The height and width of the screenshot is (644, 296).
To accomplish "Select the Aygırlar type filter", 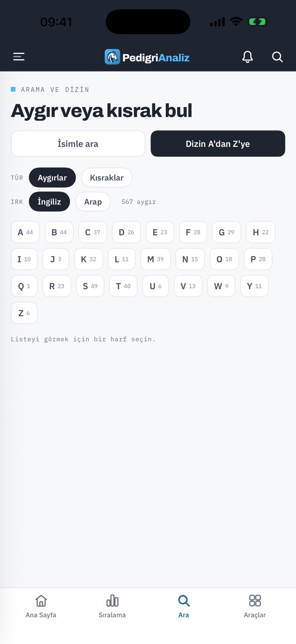I will coord(52,178).
